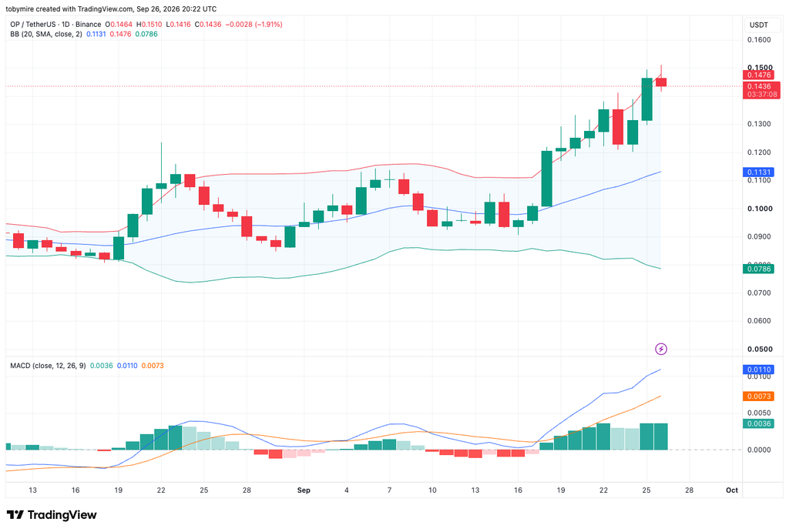The height and width of the screenshot is (532, 789).
Task: Click the 0.0050 MACD axis label
Action: pyautogui.click(x=759, y=413)
